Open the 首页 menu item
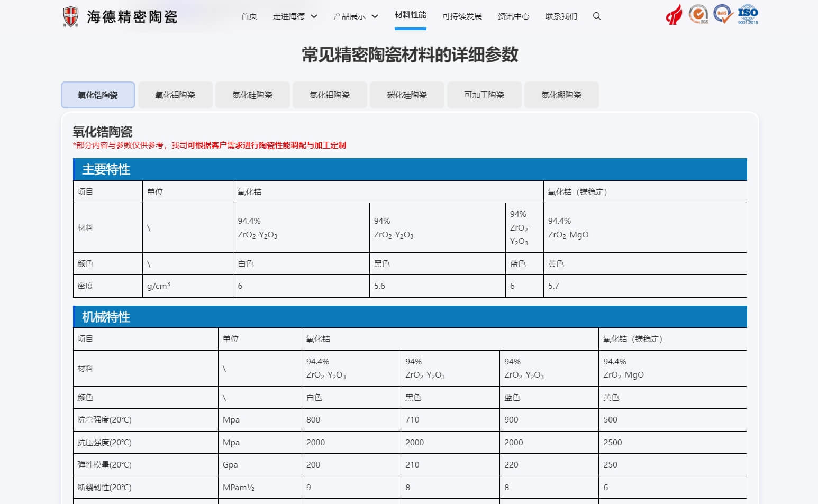The height and width of the screenshot is (504, 818). tap(249, 16)
